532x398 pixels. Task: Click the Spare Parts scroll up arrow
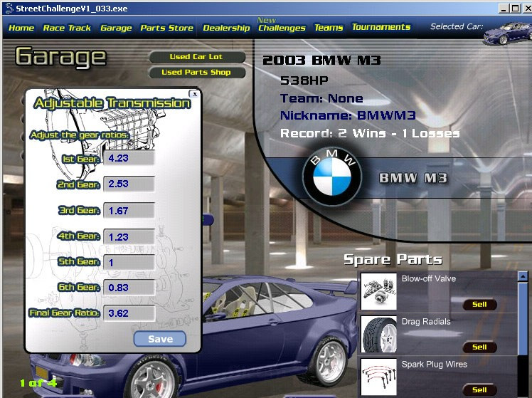523,276
